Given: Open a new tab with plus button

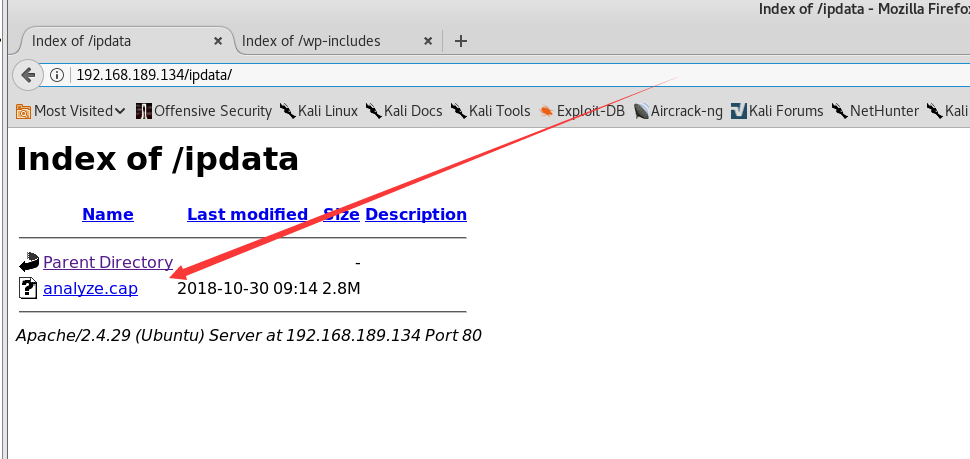Looking at the screenshot, I should pos(460,41).
